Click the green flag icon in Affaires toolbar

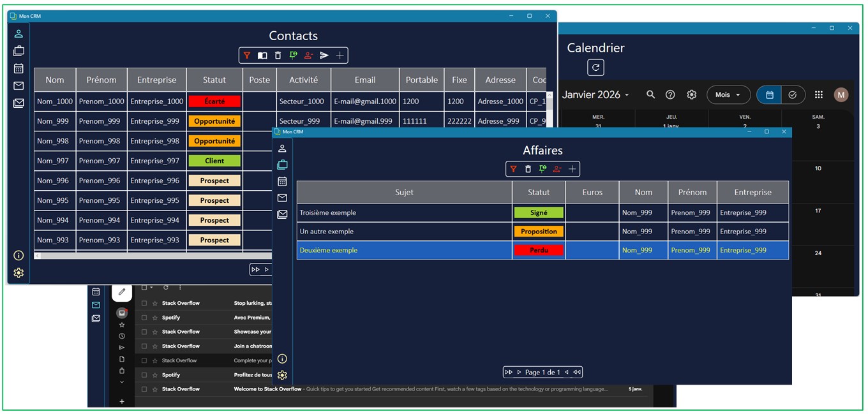tap(542, 169)
